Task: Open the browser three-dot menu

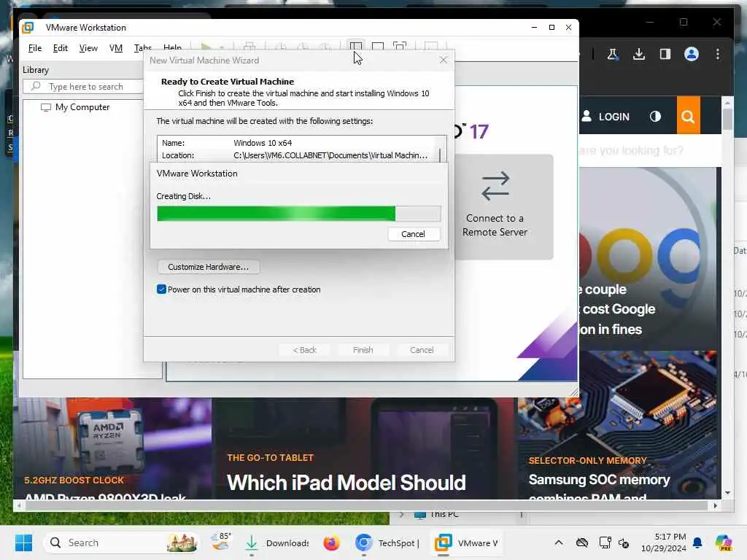Action: [x=718, y=54]
